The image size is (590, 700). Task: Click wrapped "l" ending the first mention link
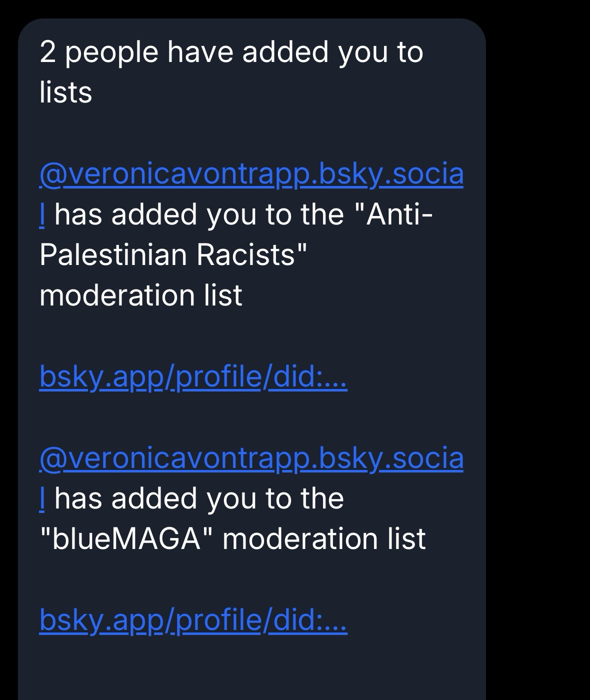(x=42, y=215)
